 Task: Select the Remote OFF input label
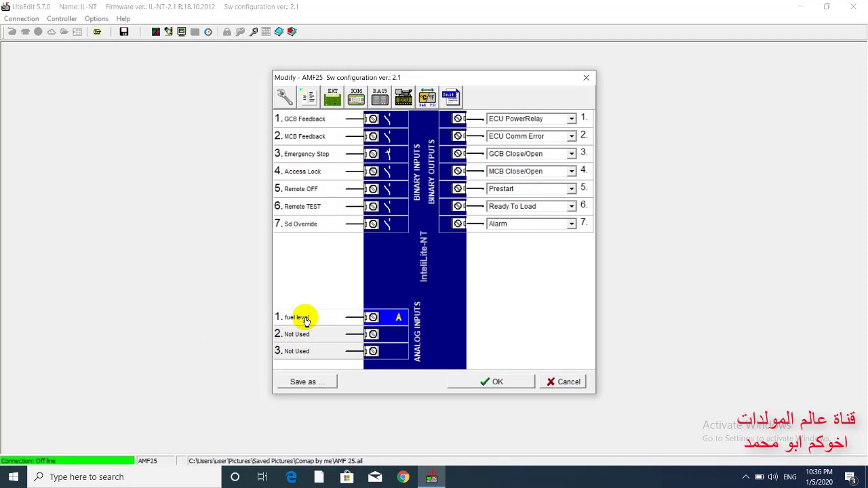(300, 189)
